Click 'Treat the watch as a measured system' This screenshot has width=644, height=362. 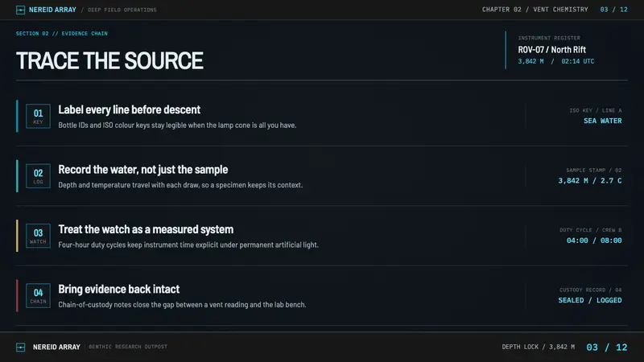point(146,229)
